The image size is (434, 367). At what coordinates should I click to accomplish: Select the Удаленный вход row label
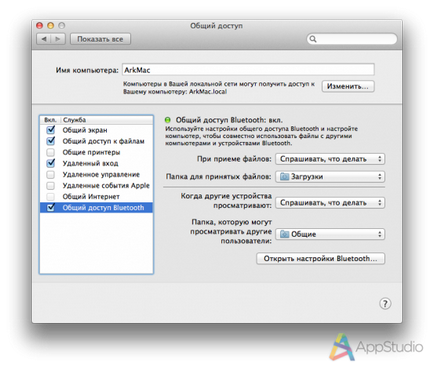90,163
